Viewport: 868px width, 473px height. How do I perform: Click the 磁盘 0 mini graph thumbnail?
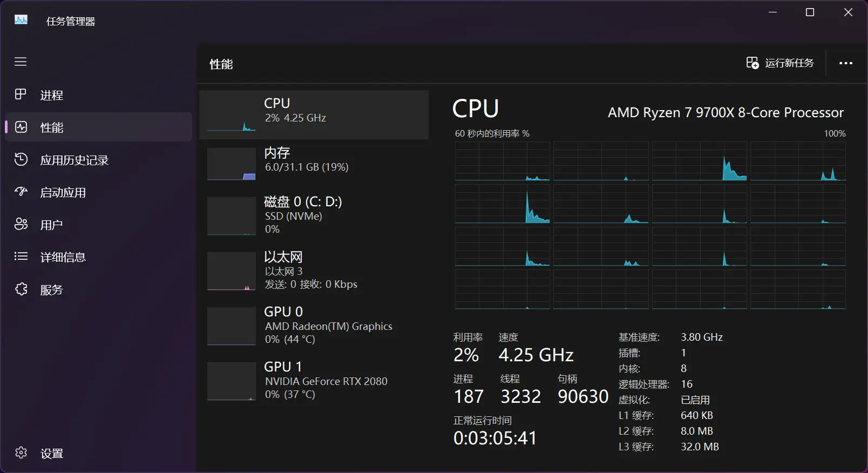[232, 216]
